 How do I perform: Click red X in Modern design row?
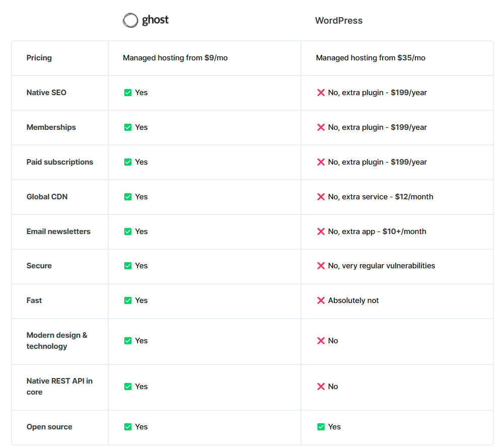pos(321,341)
